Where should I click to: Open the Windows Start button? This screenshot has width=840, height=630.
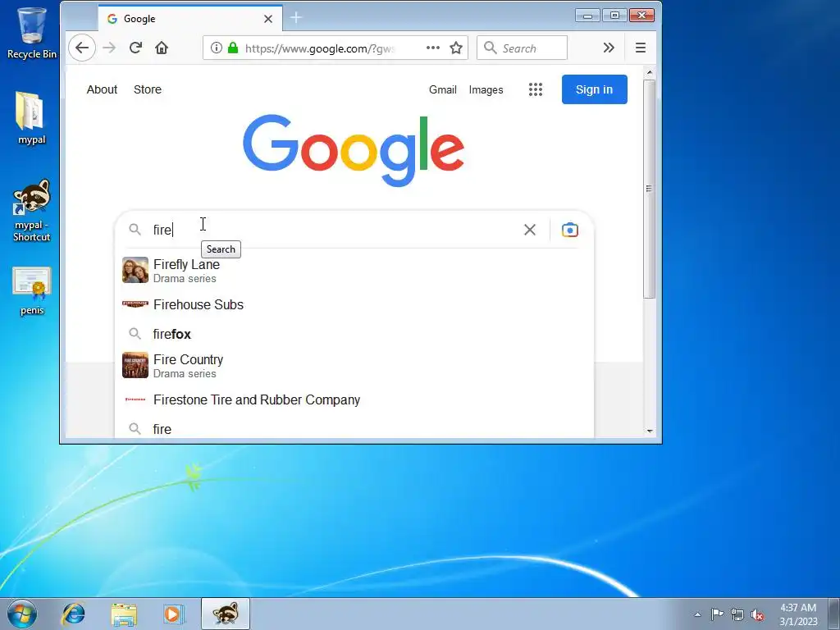21,614
